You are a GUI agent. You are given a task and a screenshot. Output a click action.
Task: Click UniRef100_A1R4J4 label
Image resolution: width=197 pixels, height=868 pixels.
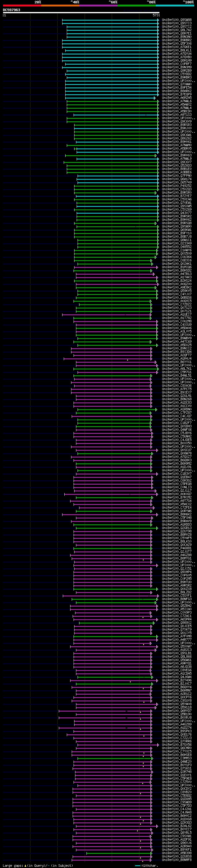point(177,358)
